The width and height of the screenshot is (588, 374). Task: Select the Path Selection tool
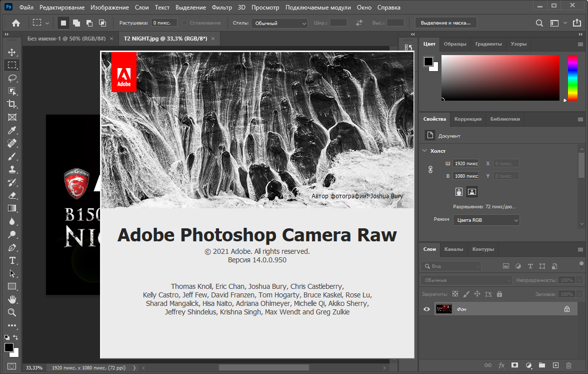[x=12, y=273]
